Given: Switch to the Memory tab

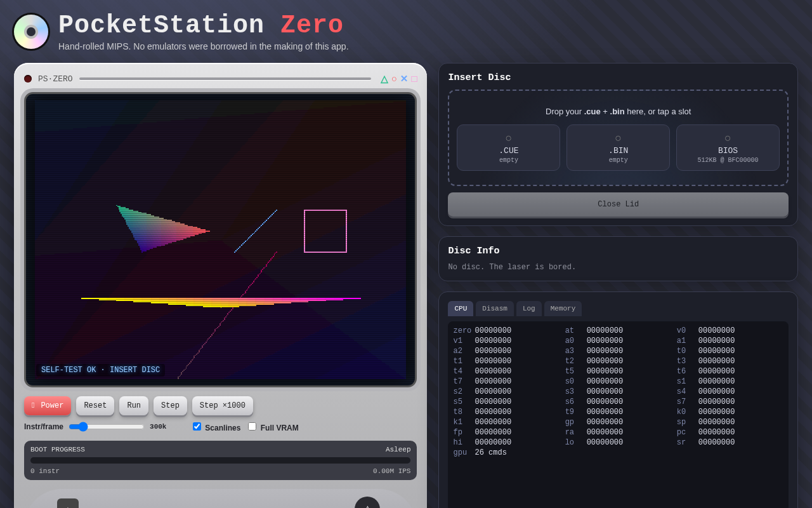Looking at the screenshot, I should tap(563, 309).
